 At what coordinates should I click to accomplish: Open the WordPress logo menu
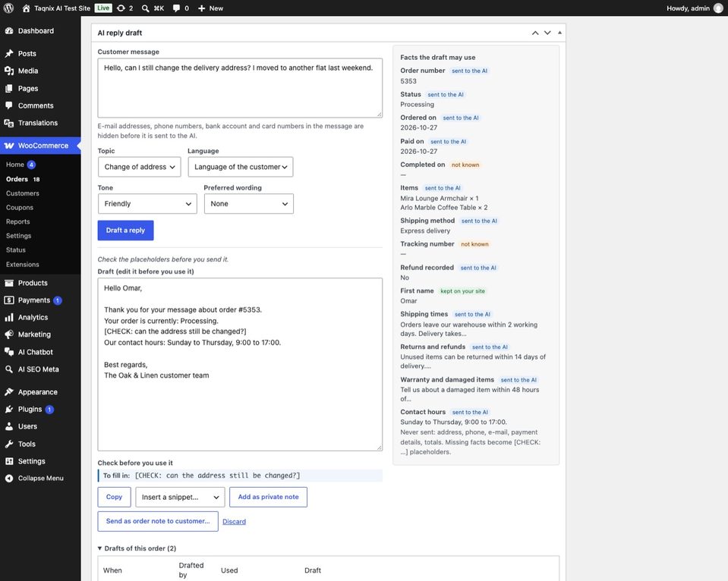point(8,8)
